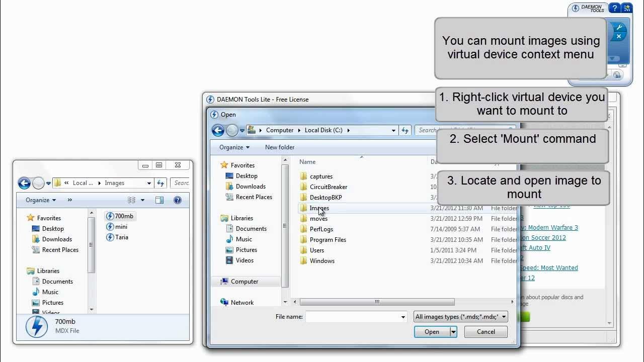Open Organize menu in Open dialog

point(234,147)
